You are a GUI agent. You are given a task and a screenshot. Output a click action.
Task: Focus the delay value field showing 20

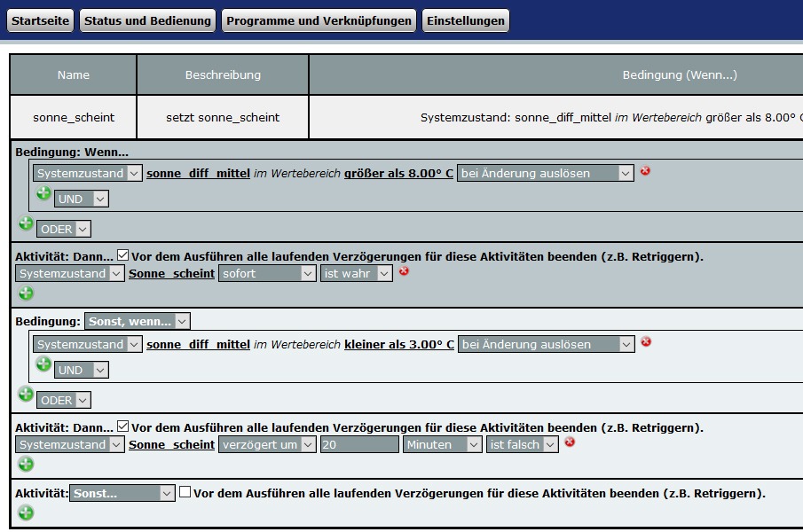coord(359,444)
